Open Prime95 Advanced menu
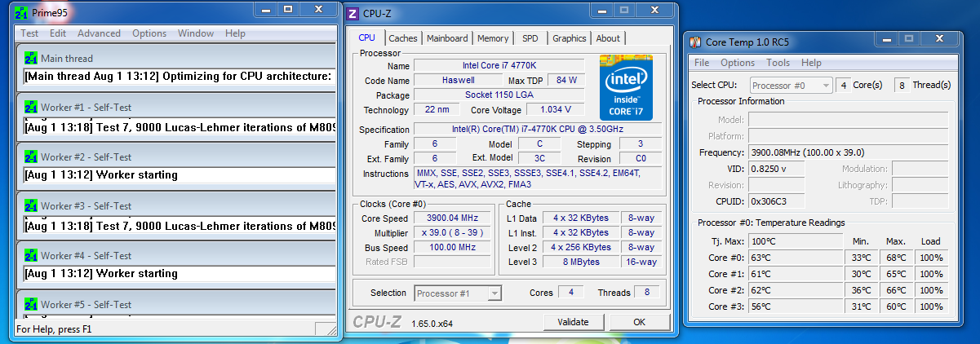980x344 pixels. point(99,33)
